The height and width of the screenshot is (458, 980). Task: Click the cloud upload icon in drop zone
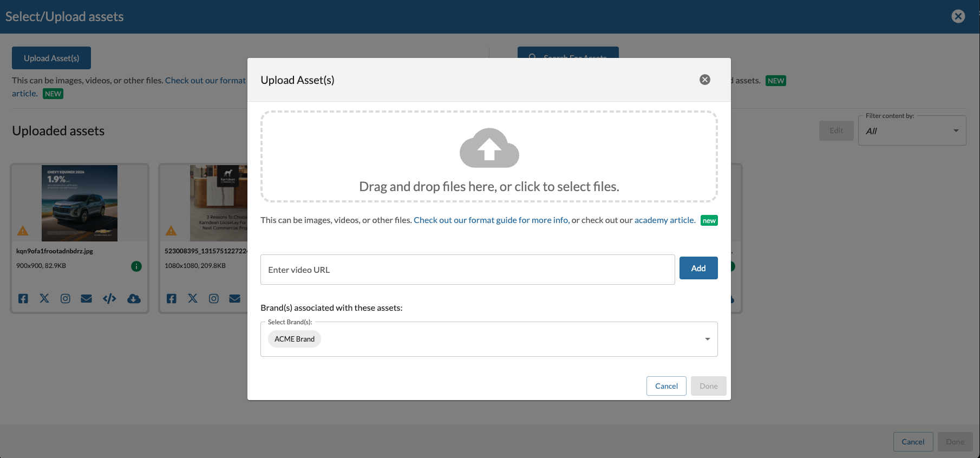[x=489, y=148]
